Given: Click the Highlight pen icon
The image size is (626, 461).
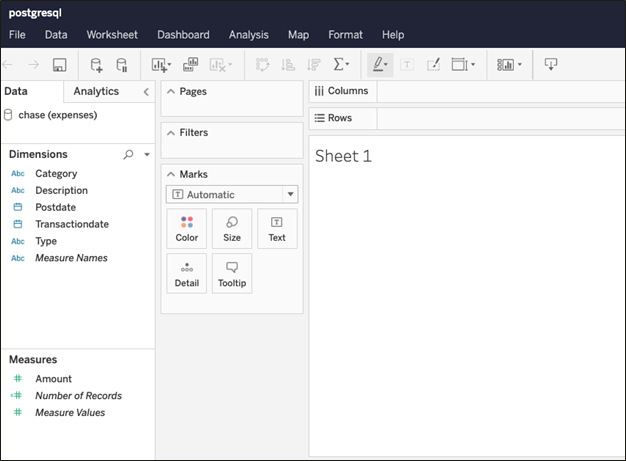Looking at the screenshot, I should tap(380, 65).
